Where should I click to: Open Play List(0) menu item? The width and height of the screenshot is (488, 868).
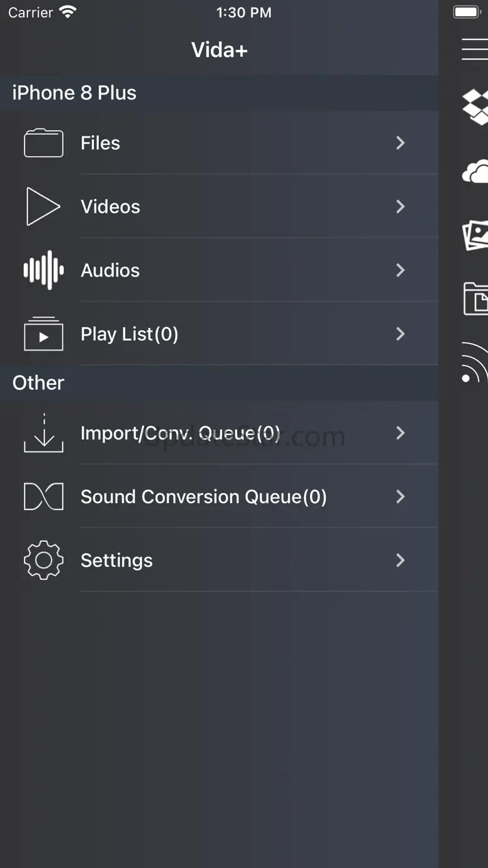click(130, 334)
